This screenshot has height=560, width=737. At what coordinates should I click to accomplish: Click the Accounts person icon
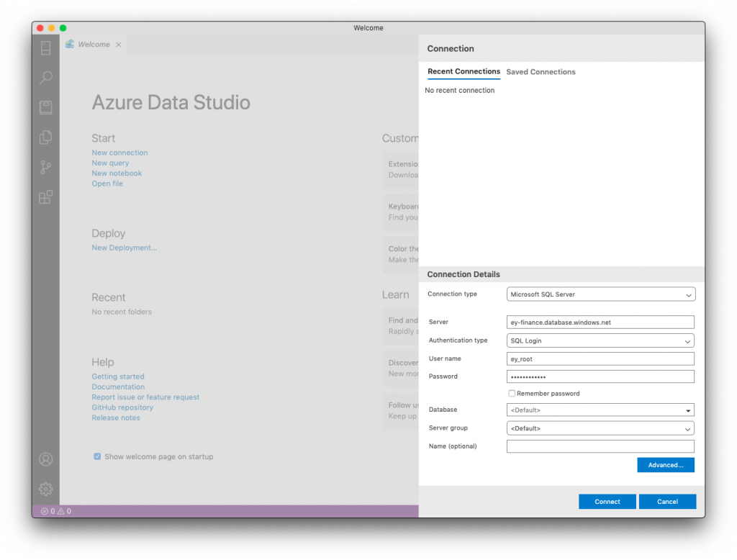pos(46,459)
